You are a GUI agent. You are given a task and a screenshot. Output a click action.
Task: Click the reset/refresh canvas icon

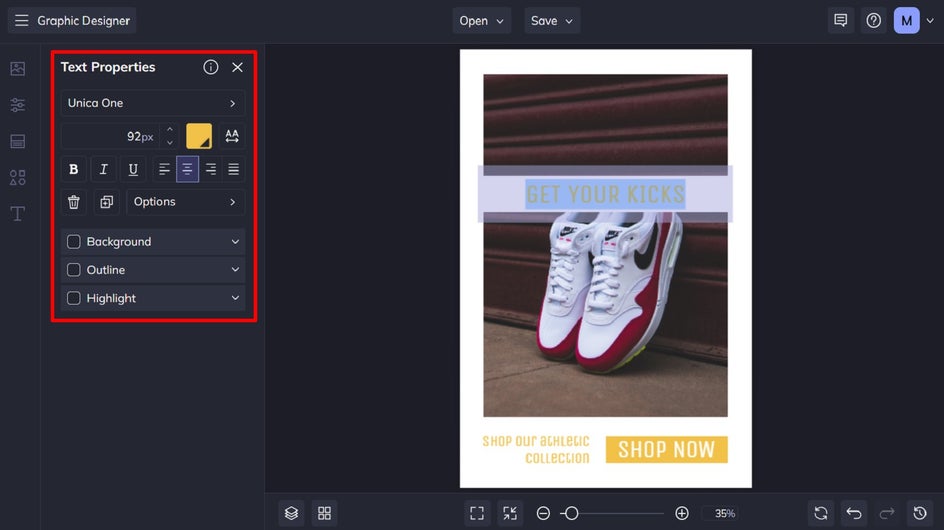point(821,513)
